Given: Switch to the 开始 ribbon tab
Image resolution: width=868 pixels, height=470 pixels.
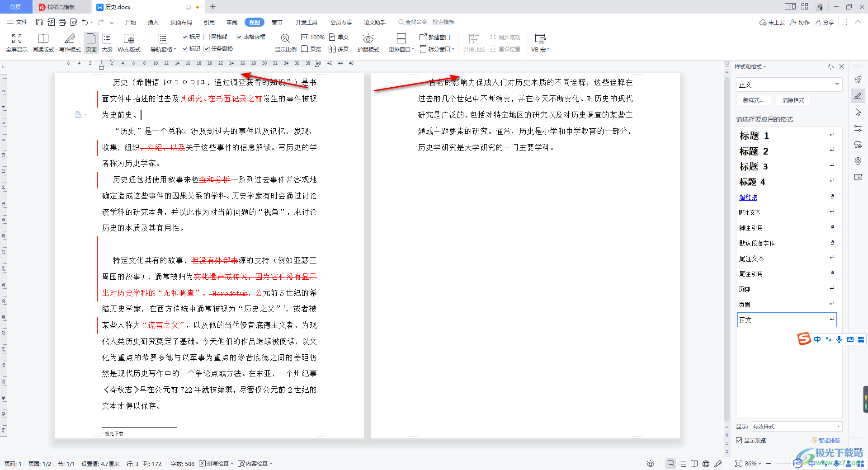Looking at the screenshot, I should [131, 22].
